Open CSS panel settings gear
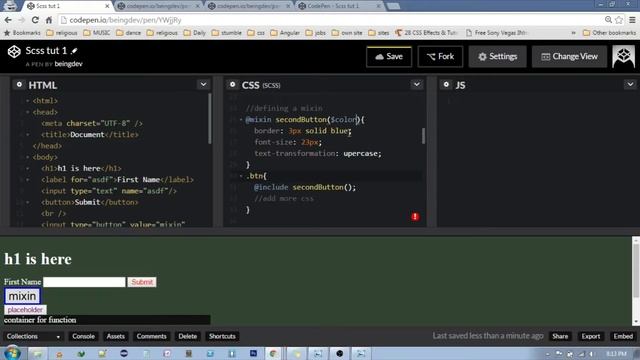Image resolution: width=640 pixels, height=360 pixels. 233,84
